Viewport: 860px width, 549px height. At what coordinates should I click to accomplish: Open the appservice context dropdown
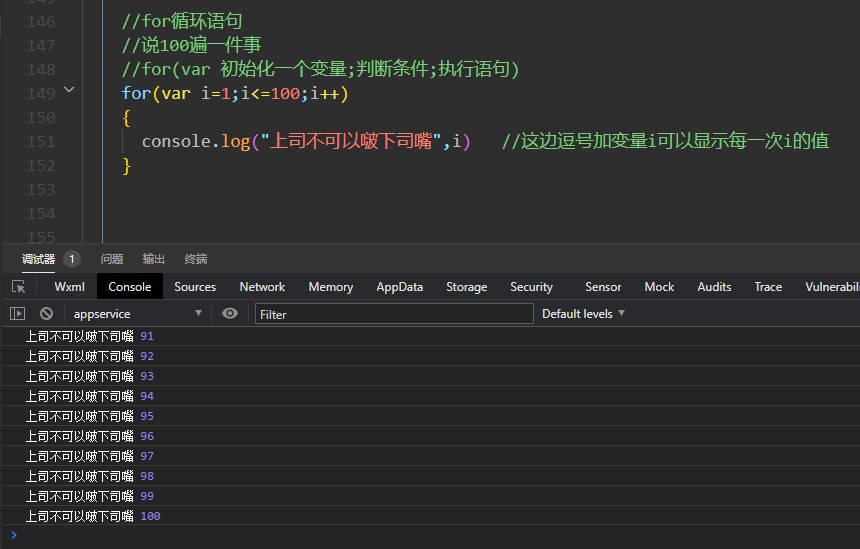(137, 314)
